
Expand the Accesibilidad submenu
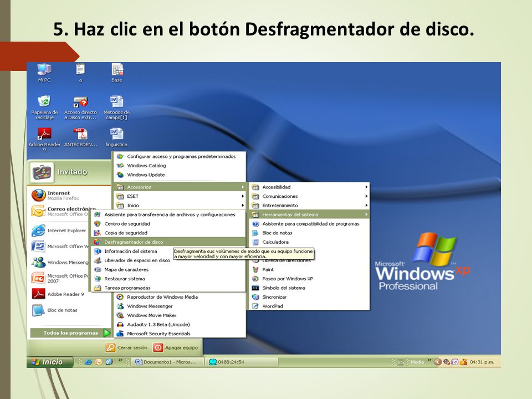coord(309,187)
